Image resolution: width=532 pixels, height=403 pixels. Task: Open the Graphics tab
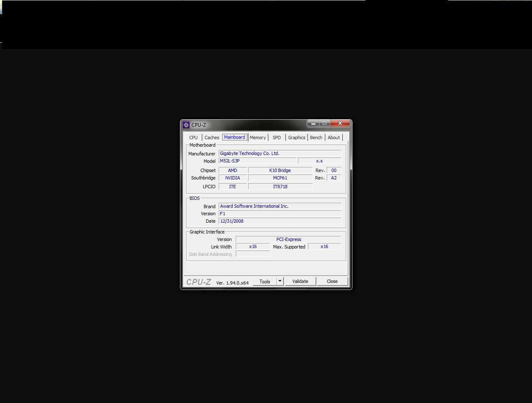click(x=297, y=138)
